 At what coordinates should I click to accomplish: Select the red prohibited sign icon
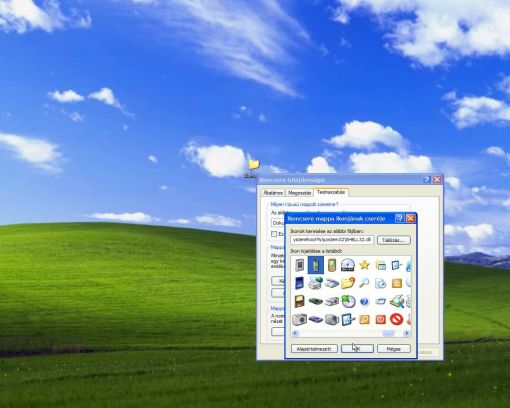coord(397,319)
